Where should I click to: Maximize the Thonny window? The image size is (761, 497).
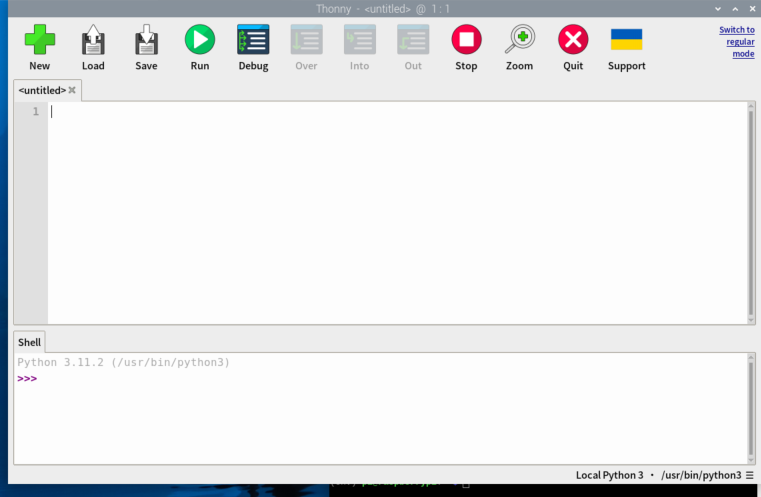735,9
